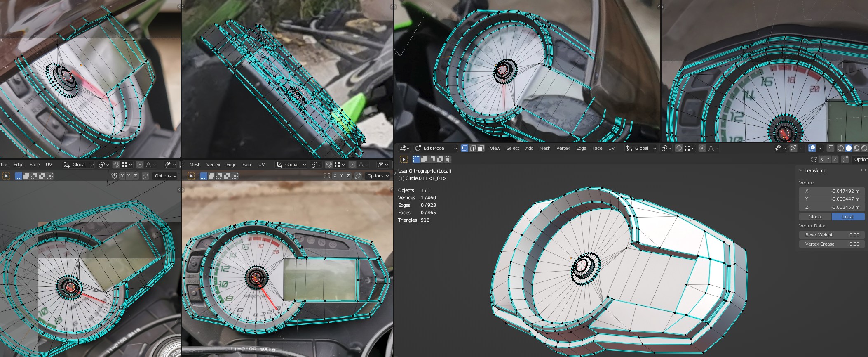Click Auto Merge icon in left viewport header
868x357 pixels.
coord(145,176)
